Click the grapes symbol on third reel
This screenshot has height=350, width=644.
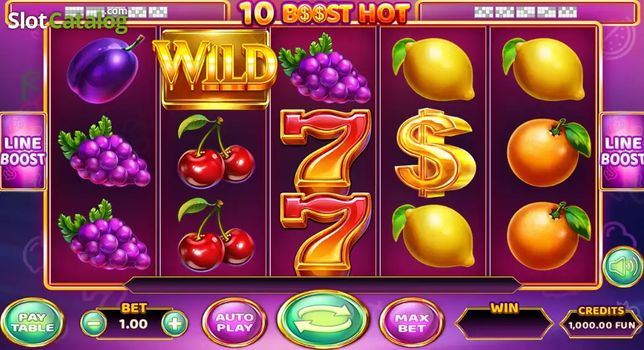tap(324, 69)
